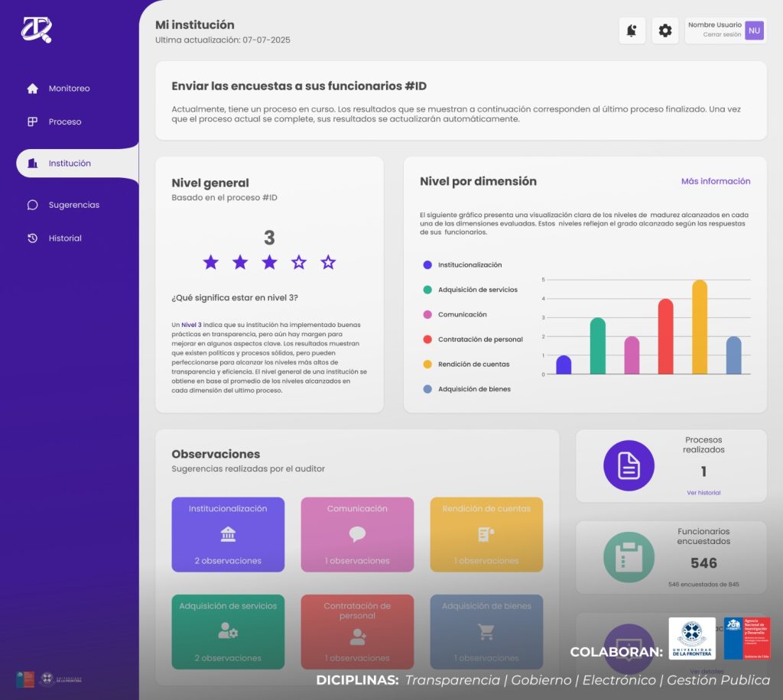783x700 pixels.
Task: Click the Funcionarios encuestados clipboard icon
Action: point(629,557)
